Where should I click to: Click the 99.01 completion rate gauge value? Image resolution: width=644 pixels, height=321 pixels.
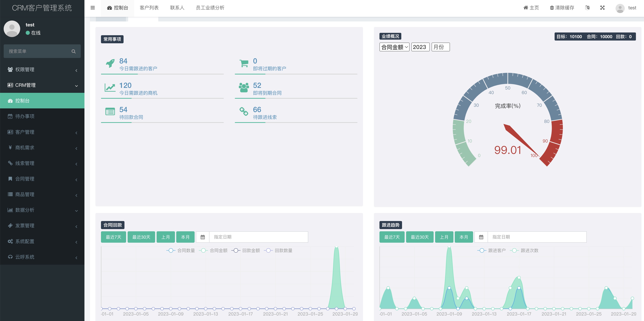tap(508, 150)
